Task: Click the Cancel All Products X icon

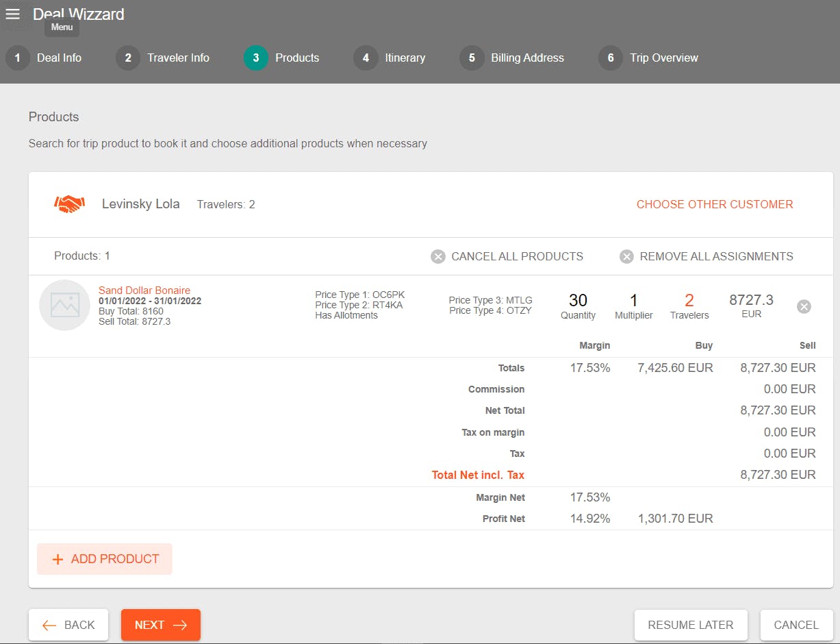Action: (x=438, y=256)
